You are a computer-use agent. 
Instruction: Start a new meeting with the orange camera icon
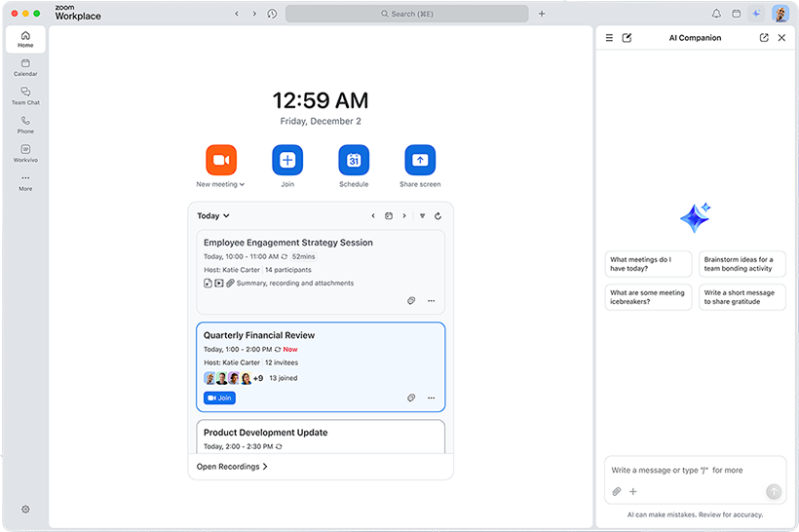coord(221,160)
